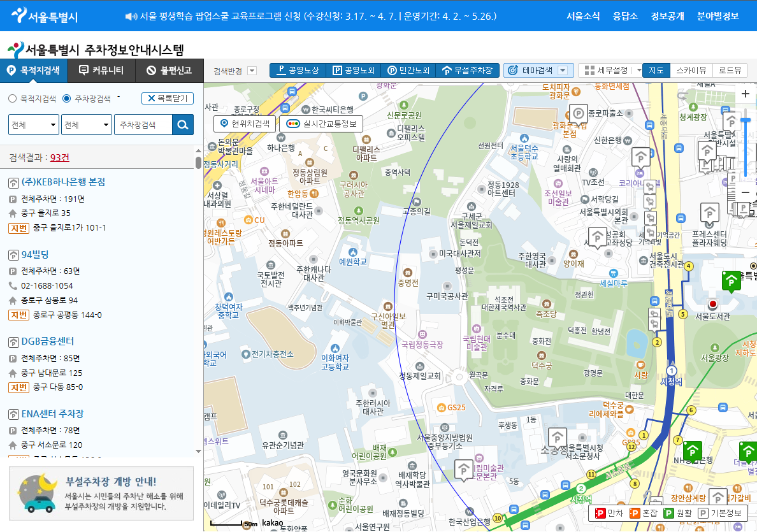The height and width of the screenshot is (532, 757).
Task: Open the 검색반경 dropdown
Action: 251,71
